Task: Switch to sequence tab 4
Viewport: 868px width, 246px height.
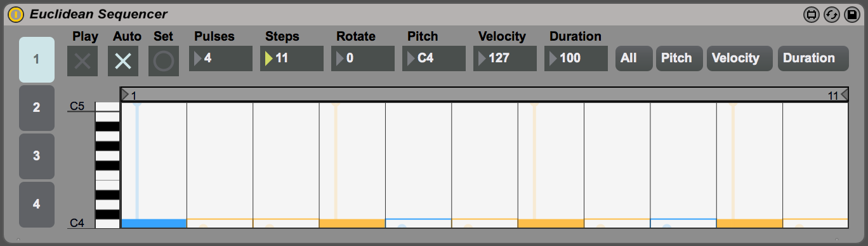Action: 37,205
